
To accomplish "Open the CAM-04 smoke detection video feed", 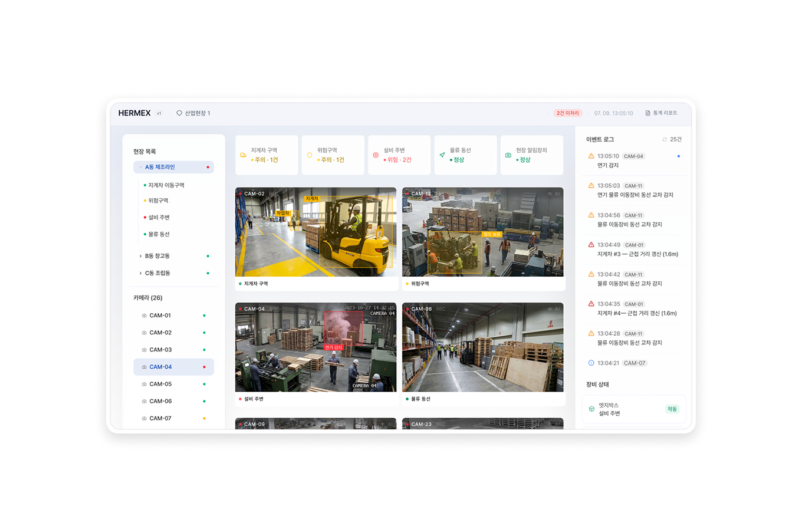I will click(316, 347).
